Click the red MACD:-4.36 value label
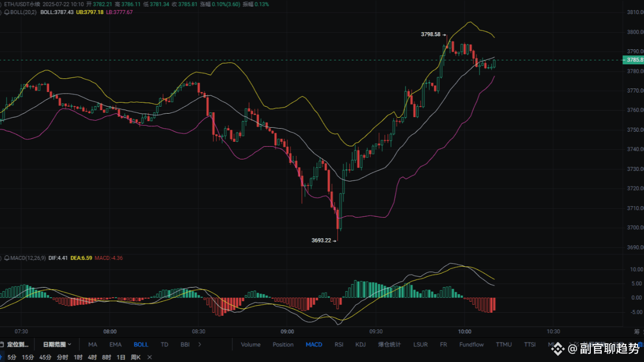This screenshot has width=644, height=362. [109, 258]
